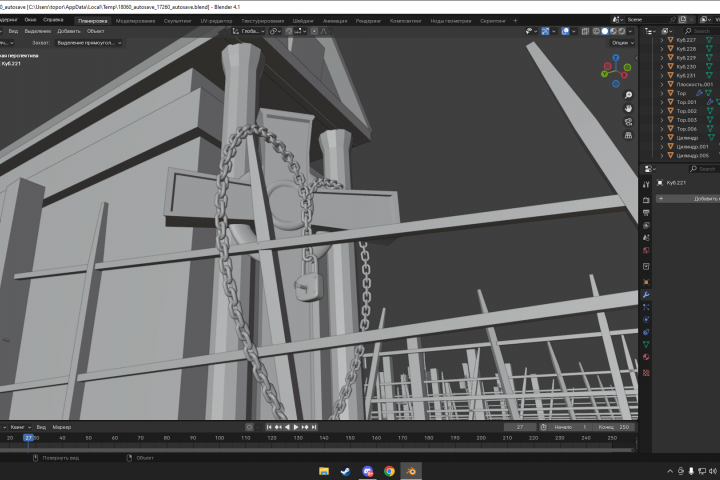
Task: Select the pan view hand icon
Action: coord(628,108)
